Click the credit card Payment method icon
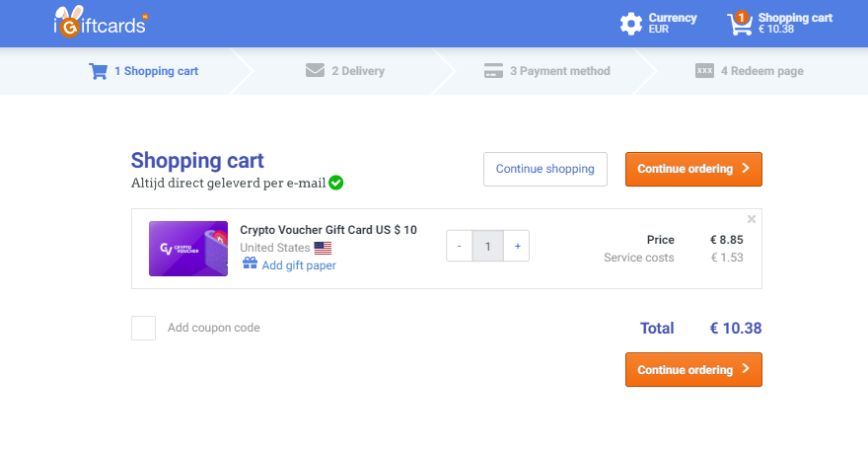The width and height of the screenshot is (868, 450). 493,71
